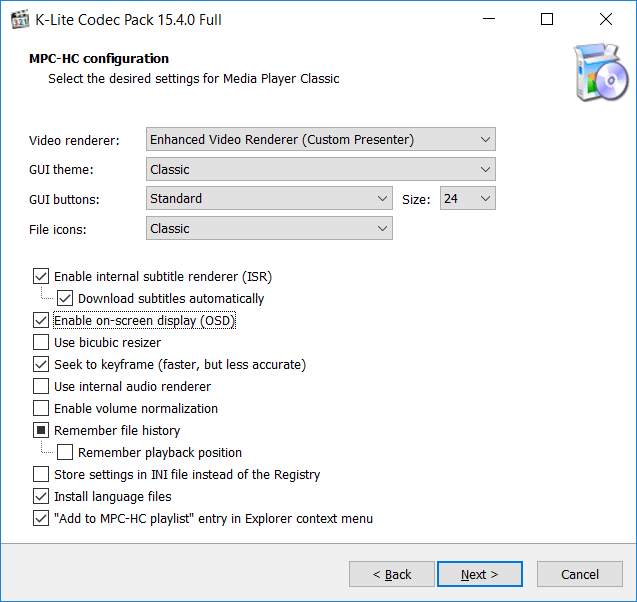The image size is (637, 602).
Task: Click the 'File icons:' label
Action: [x=58, y=230]
